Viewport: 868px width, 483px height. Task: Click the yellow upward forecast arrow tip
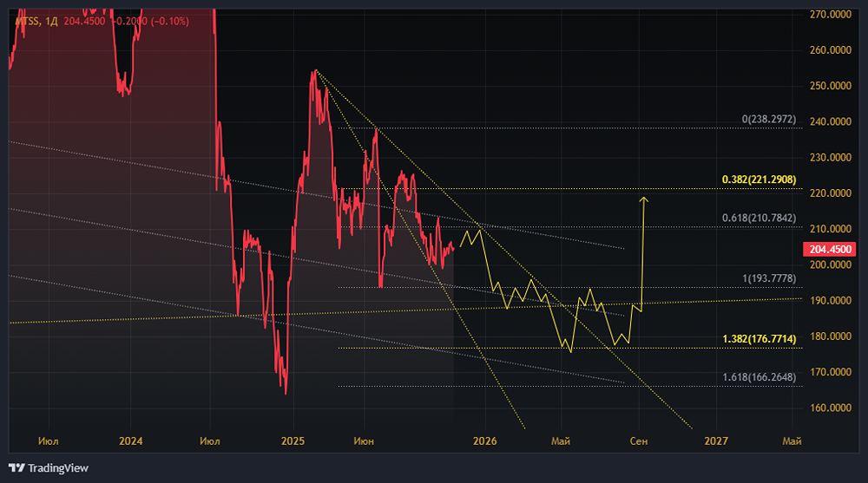coord(643,199)
